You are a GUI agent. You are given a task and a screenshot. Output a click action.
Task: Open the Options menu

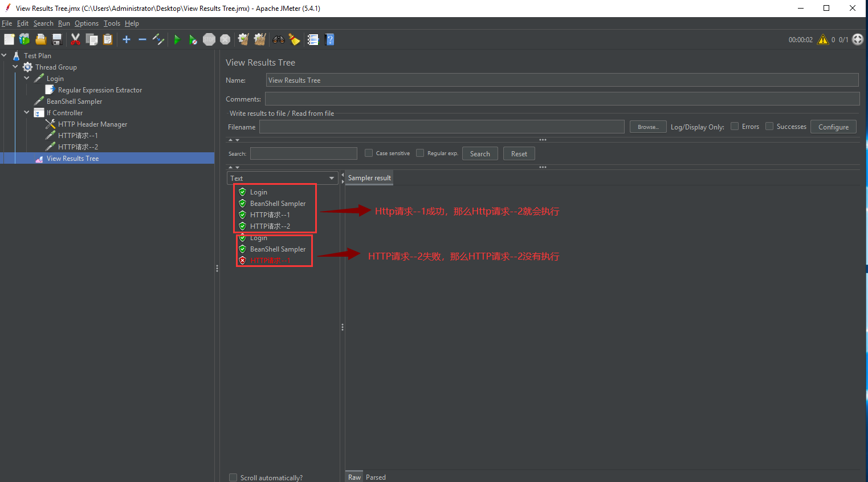87,23
